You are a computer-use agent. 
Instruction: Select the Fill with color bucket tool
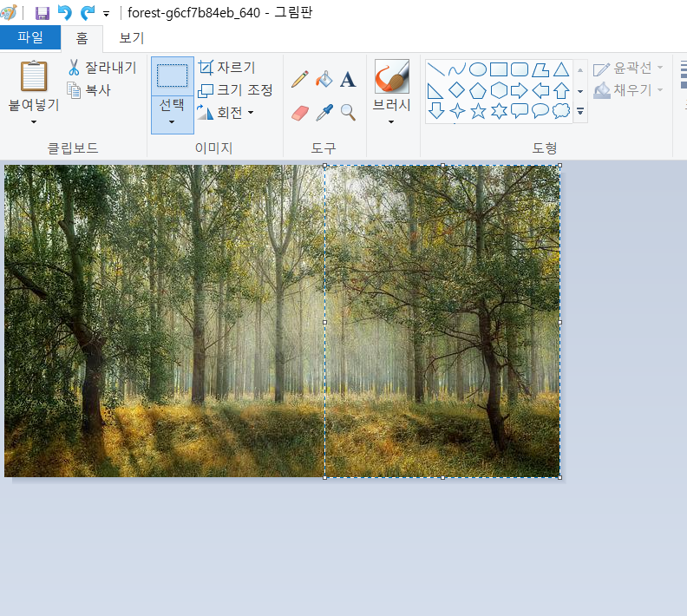point(324,79)
